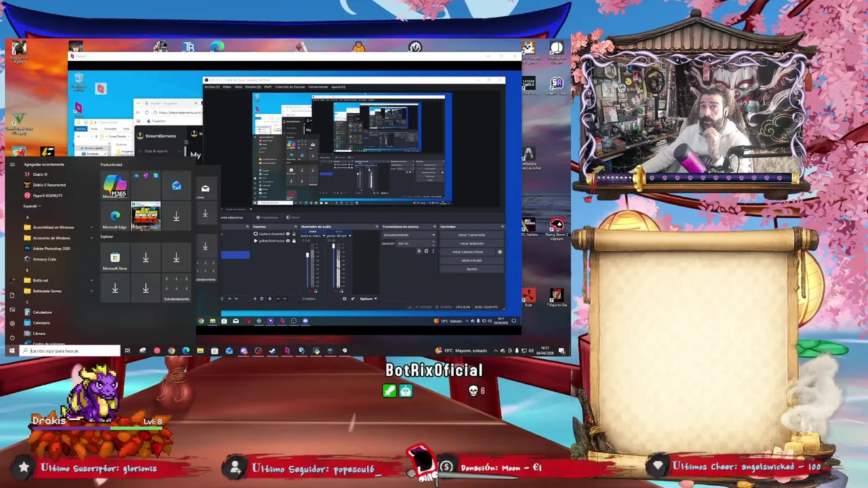The height and width of the screenshot is (488, 868).
Task: Click the taskbar search box
Action: 70,350
